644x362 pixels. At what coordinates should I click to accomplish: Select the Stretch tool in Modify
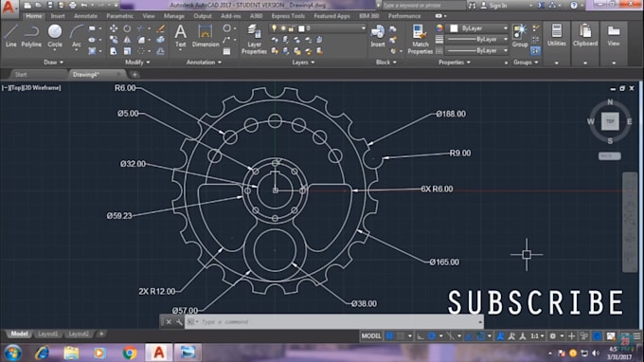pyautogui.click(x=114, y=51)
